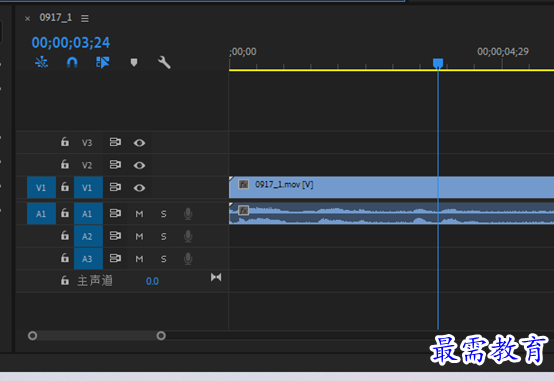Click the horizontal zoom scroll bar
Screen dimensions: 554x381
[97, 335]
